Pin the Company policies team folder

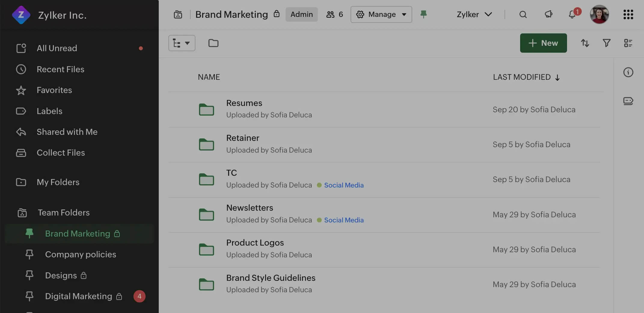(x=29, y=254)
